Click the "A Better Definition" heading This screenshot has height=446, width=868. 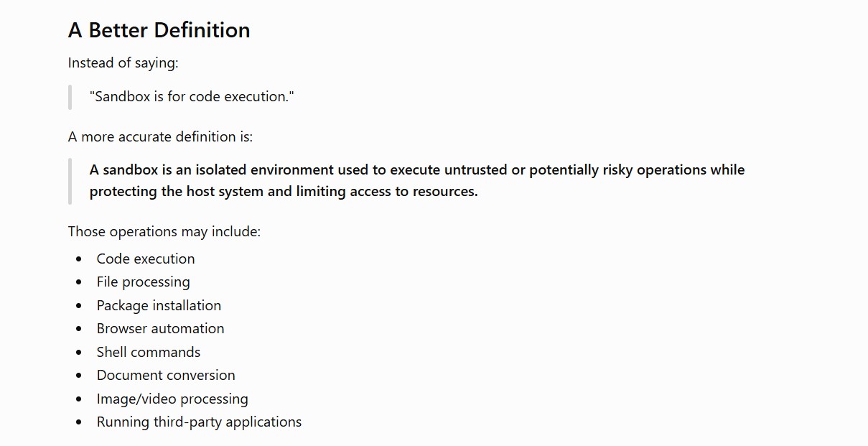(159, 30)
